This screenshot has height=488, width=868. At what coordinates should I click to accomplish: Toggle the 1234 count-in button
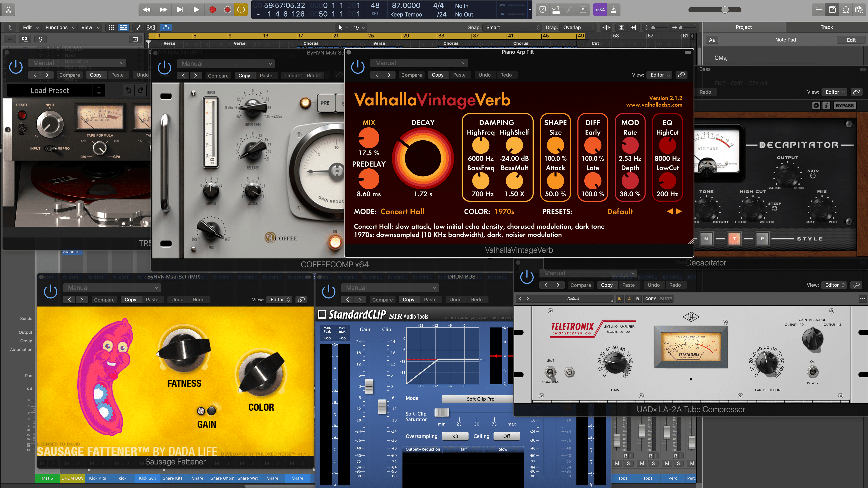[600, 9]
